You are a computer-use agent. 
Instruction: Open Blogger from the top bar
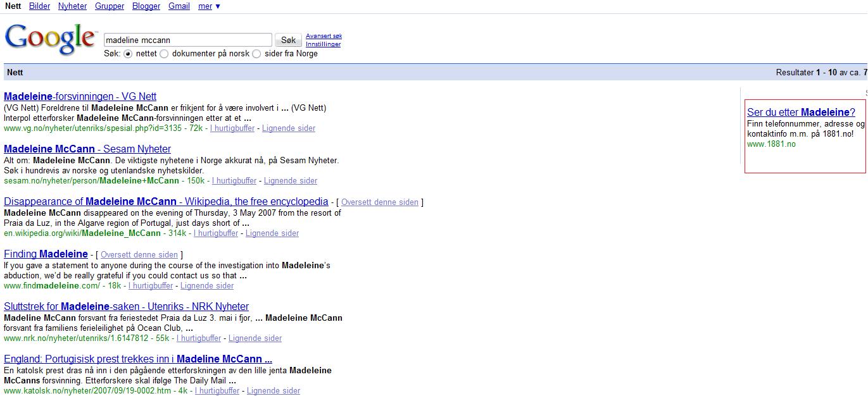click(x=146, y=6)
